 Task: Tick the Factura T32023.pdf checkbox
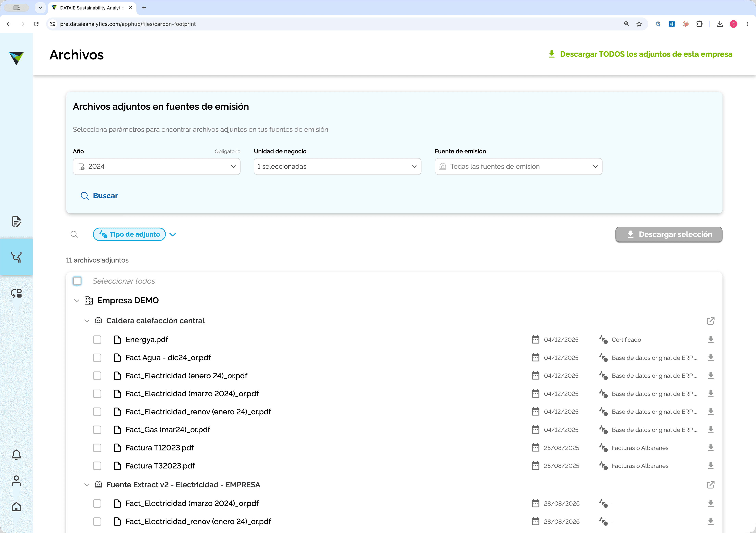(x=97, y=466)
